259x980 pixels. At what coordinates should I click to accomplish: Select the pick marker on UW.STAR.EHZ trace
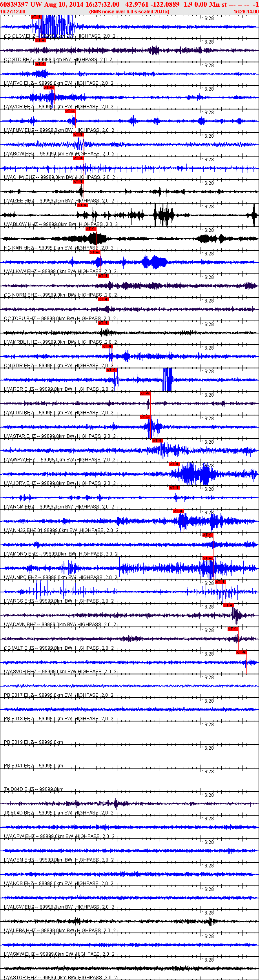click(x=145, y=417)
